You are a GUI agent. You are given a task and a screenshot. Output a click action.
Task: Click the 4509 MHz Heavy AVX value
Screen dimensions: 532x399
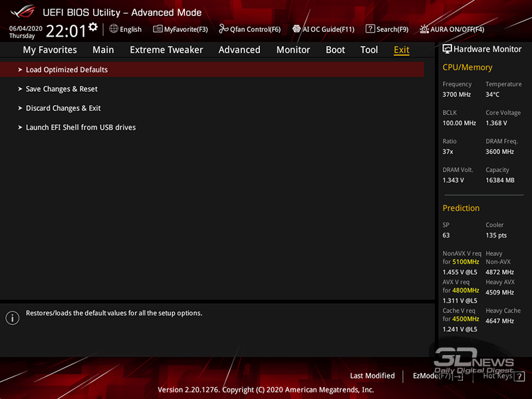[499, 293]
